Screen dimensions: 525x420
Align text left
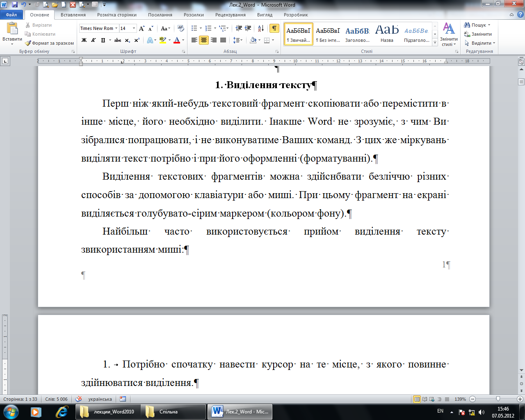click(194, 40)
